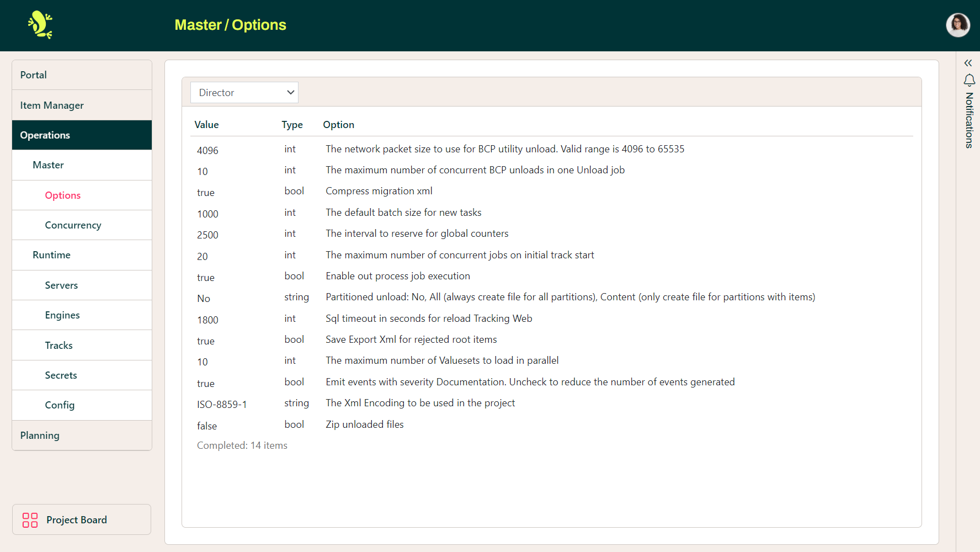Open the Notifications bell icon
This screenshot has width=980, height=552.
point(968,81)
